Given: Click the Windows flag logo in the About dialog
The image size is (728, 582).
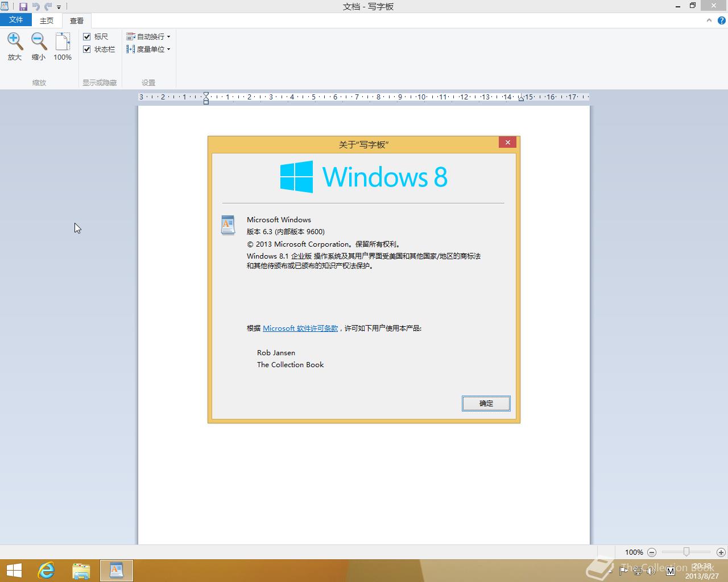Looking at the screenshot, I should (296, 177).
